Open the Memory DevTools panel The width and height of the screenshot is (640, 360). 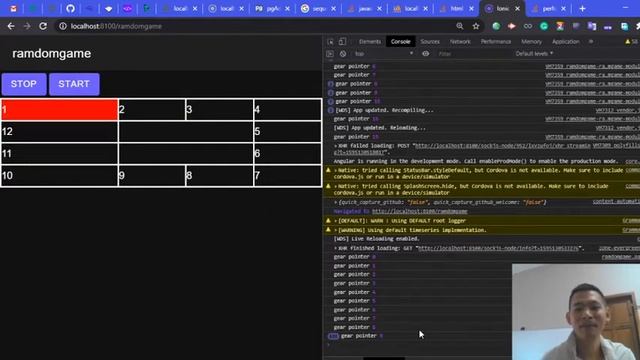(x=531, y=42)
